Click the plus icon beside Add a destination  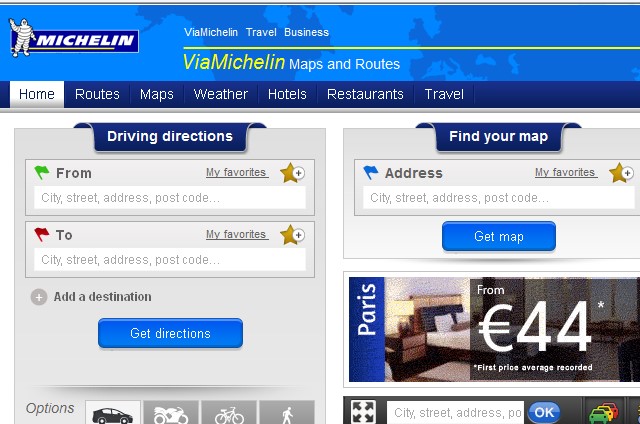tap(39, 297)
